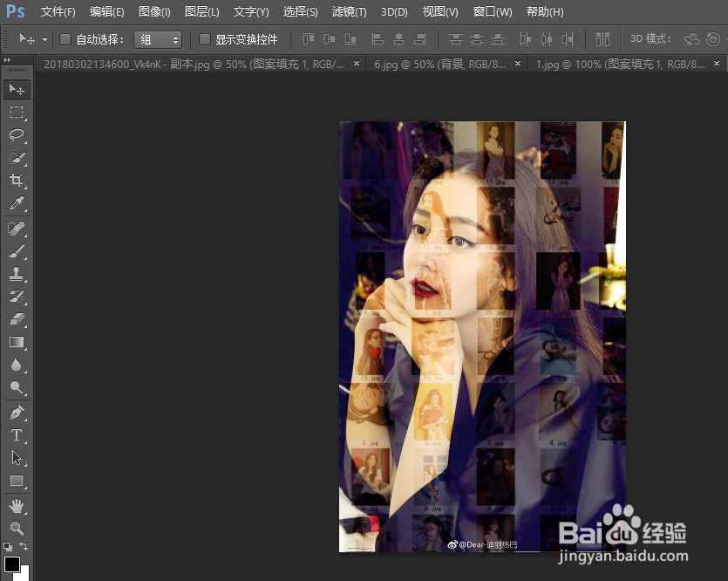728x581 pixels.
Task: Click the align bottom edges icon
Action: [350, 39]
